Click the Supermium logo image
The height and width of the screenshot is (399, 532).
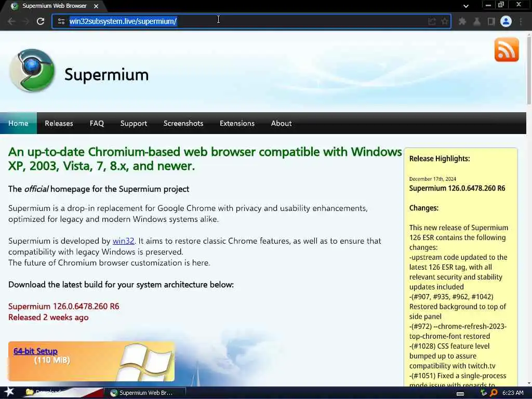click(32, 71)
